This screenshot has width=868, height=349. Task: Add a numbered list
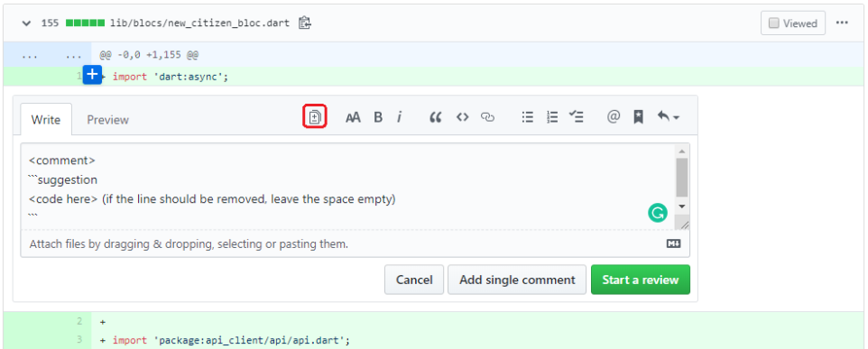tap(552, 117)
